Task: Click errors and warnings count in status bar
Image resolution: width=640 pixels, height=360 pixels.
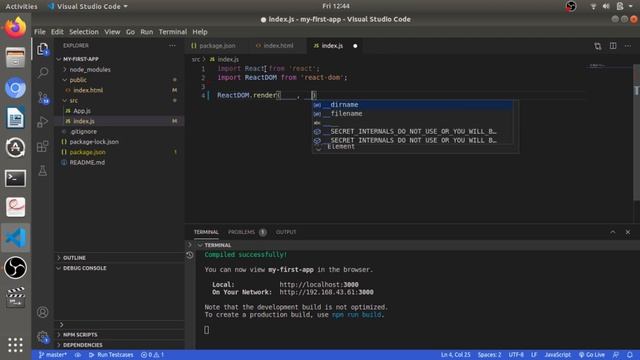Action: (x=152, y=355)
